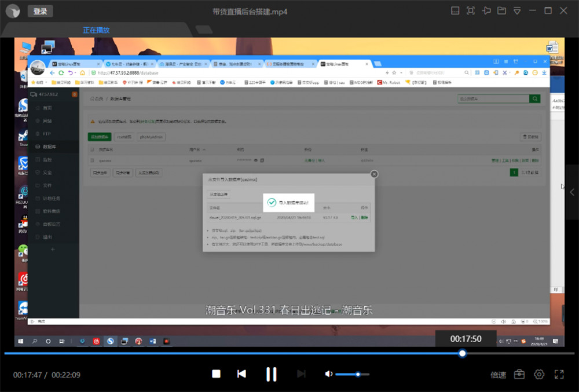This screenshot has height=392, width=579.
Task: Enter fullscreen mode
Action: (559, 374)
